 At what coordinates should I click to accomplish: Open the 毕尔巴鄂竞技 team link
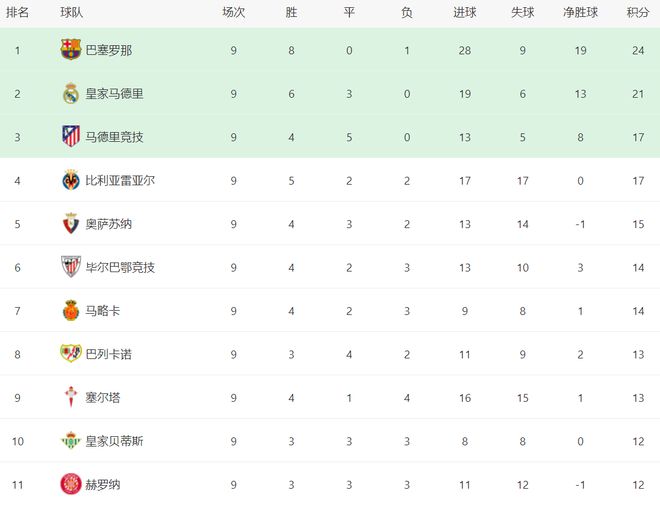(x=120, y=267)
